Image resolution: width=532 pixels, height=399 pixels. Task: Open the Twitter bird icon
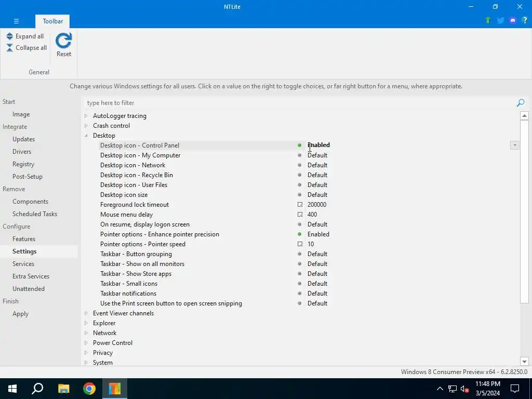tap(500, 20)
